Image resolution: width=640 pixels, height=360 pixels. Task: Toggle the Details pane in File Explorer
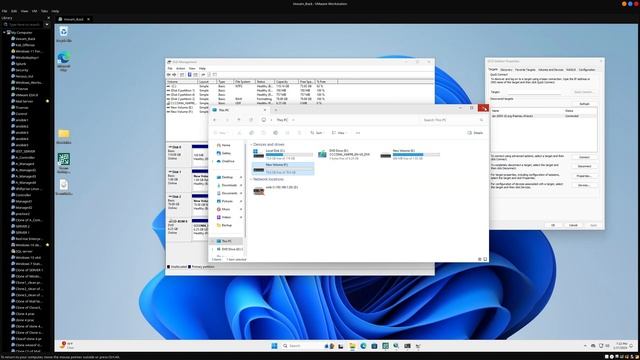[x=476, y=133]
